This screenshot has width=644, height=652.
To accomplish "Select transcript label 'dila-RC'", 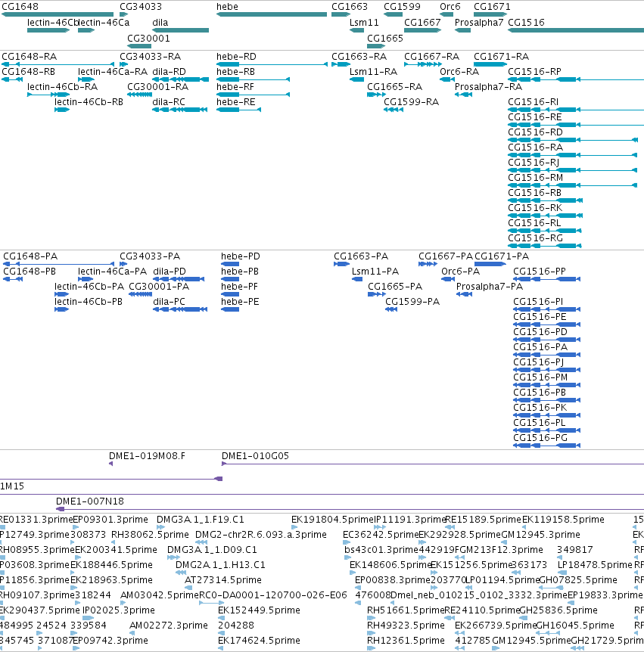I will click(169, 102).
